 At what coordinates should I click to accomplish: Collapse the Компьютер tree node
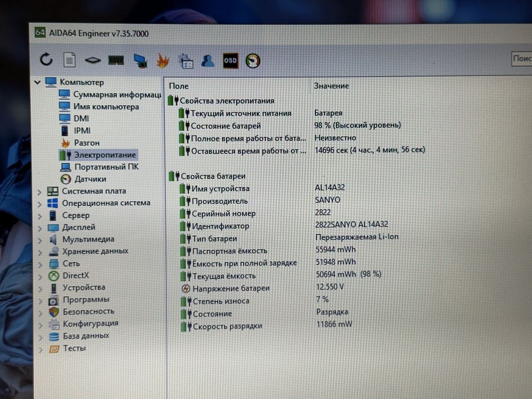(x=38, y=82)
